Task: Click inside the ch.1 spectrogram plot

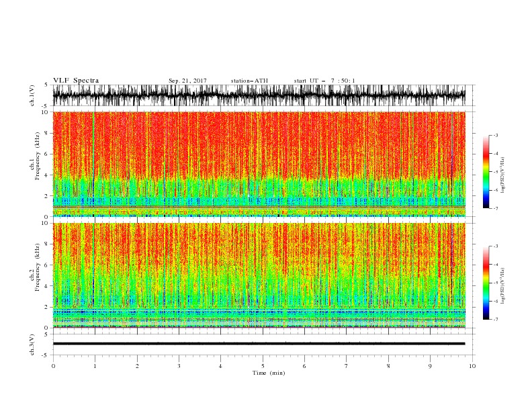Action: [x=259, y=164]
